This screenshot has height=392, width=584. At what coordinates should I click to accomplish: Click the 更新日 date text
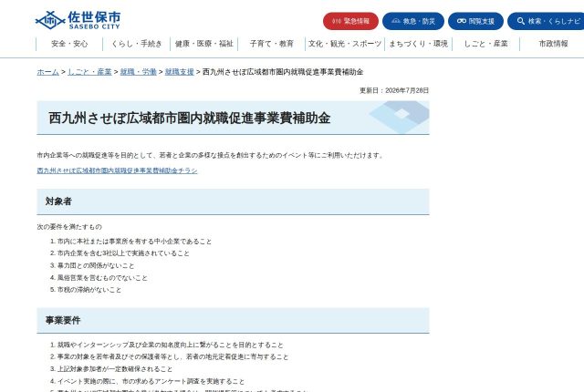point(394,90)
